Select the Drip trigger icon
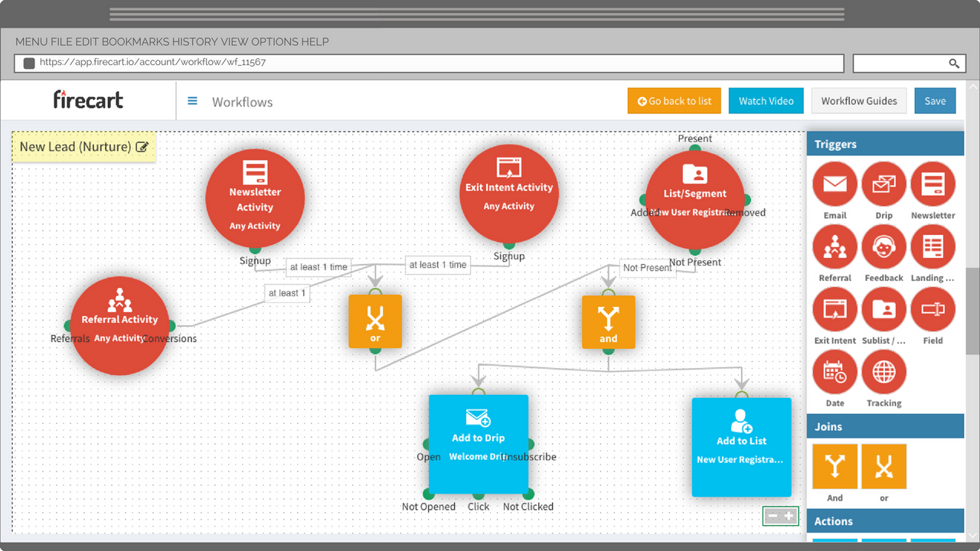 (884, 184)
